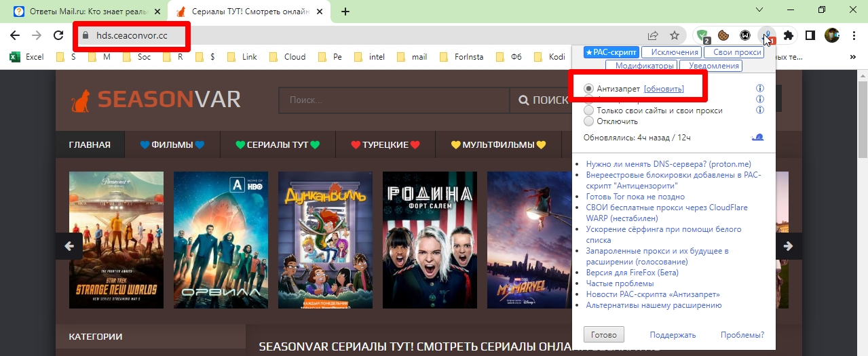The image size is (868, 356).
Task: Select the PAC-скрипт tab
Action: 611,52
